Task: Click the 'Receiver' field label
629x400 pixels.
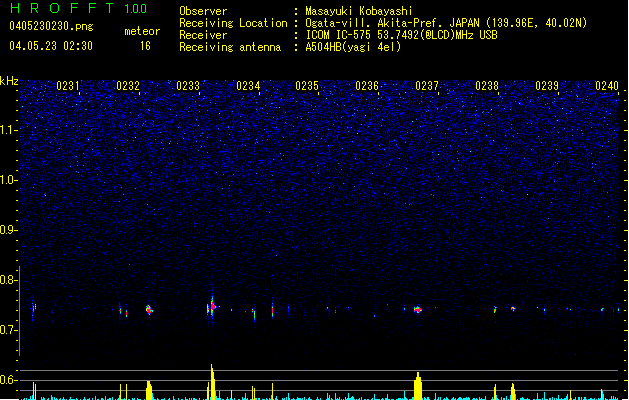Action: click(203, 35)
